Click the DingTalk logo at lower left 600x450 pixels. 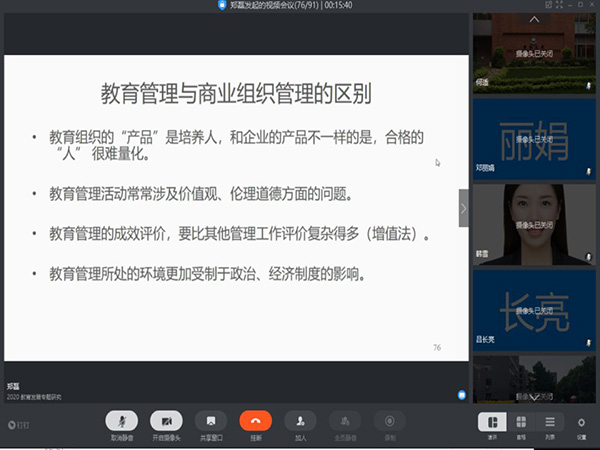pyautogui.click(x=18, y=424)
